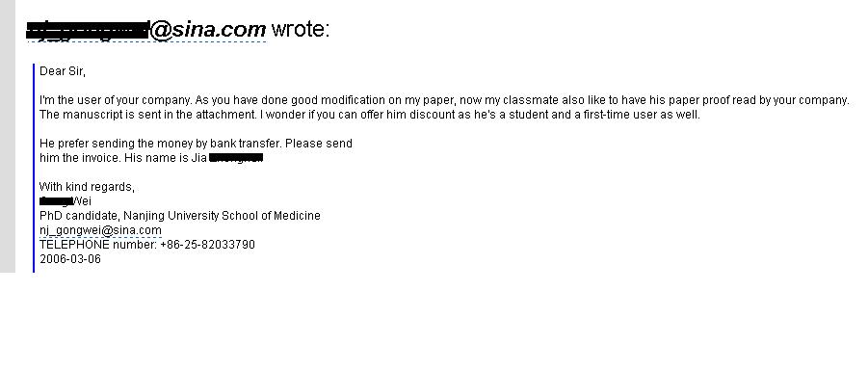The width and height of the screenshot is (868, 370).
Task: Click the "With kind regards," closing line
Action: pos(87,187)
